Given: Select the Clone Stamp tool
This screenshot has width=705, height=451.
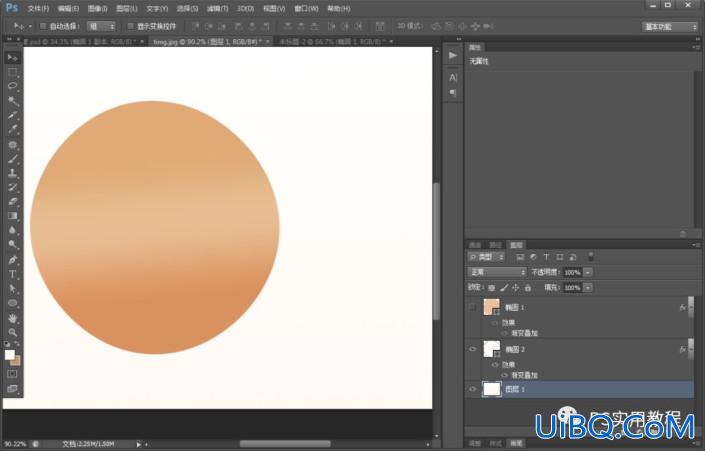Looking at the screenshot, I should 12,173.
